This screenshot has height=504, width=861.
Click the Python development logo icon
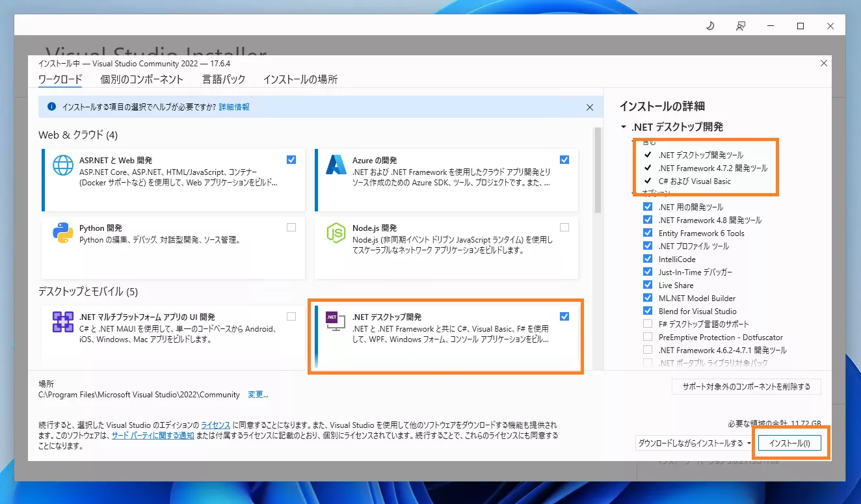point(63,233)
